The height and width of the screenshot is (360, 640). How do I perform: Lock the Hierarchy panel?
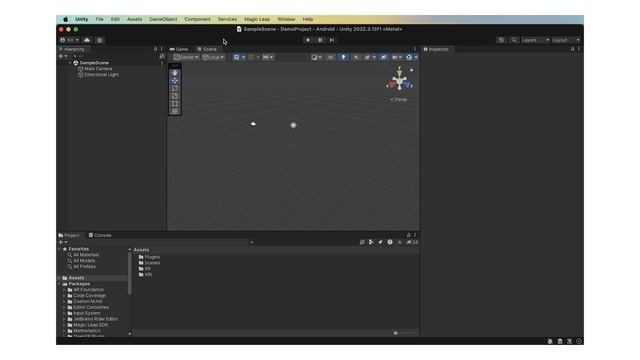click(155, 49)
